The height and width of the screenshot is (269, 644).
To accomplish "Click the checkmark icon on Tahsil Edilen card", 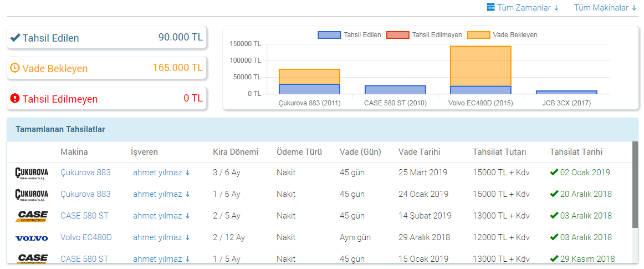I will pos(15,38).
